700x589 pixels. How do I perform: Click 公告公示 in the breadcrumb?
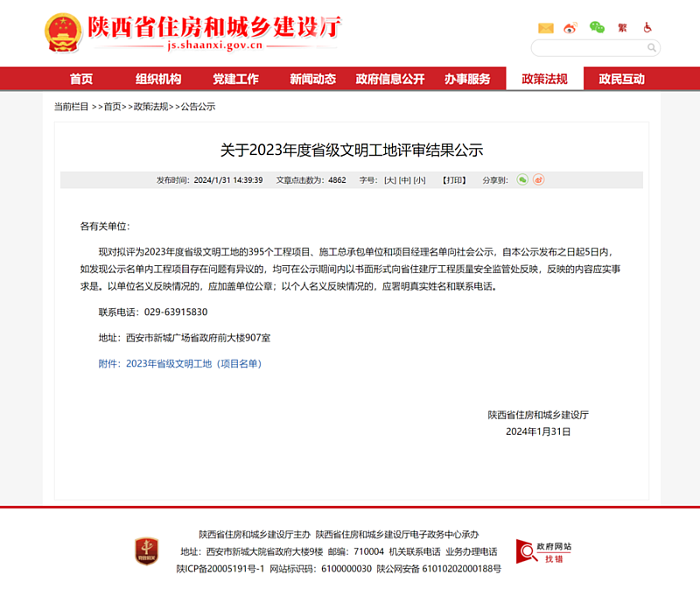198,107
